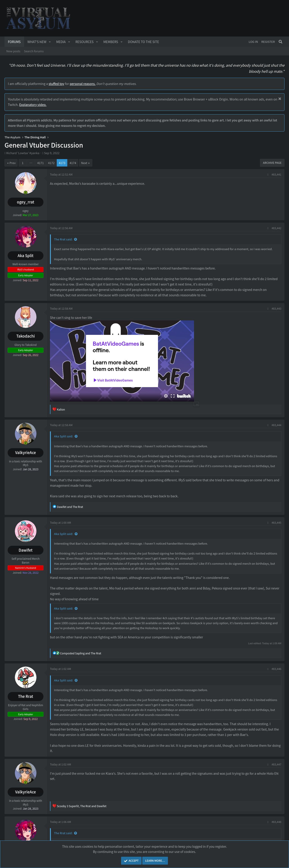Open the Explanatory video link
289x868 pixels.
pos(33,105)
